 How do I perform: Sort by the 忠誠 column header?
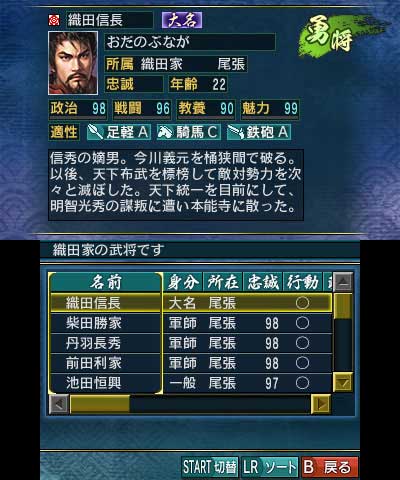(x=263, y=283)
